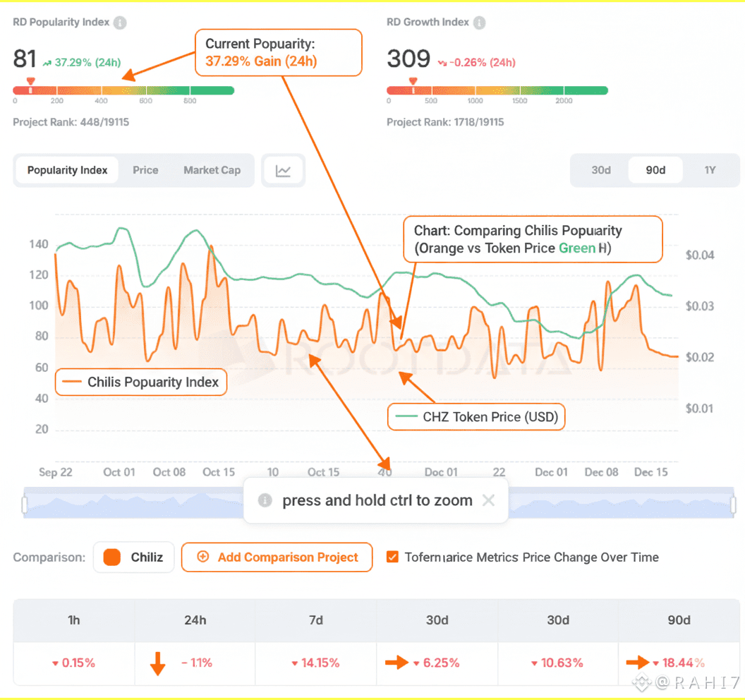
Task: Click the info icon in zoom hint
Action: 265,500
